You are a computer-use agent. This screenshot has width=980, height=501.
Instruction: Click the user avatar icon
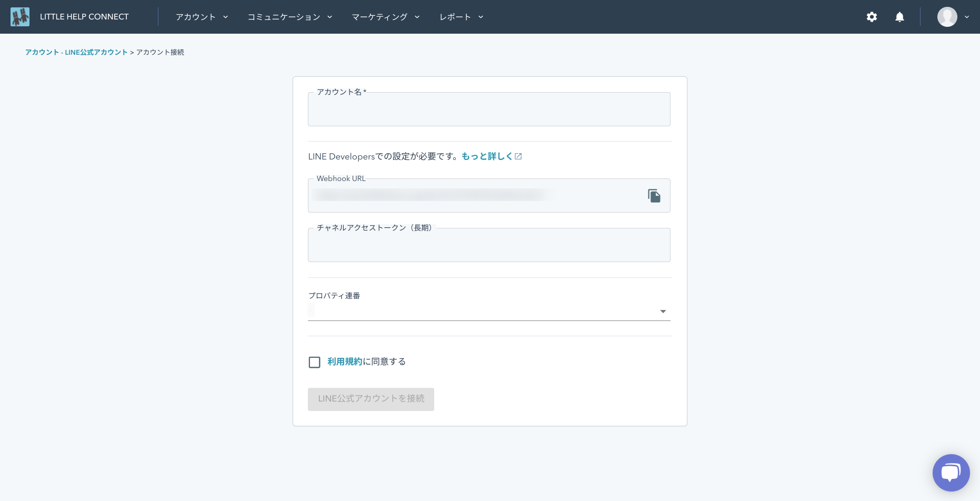click(947, 17)
